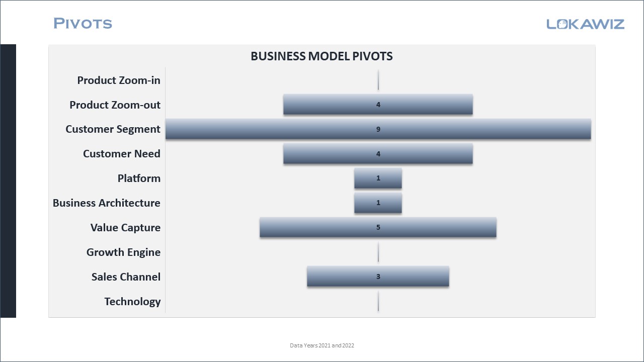This screenshot has height=362, width=644.
Task: Select the Platform axis label
Action: (139, 178)
